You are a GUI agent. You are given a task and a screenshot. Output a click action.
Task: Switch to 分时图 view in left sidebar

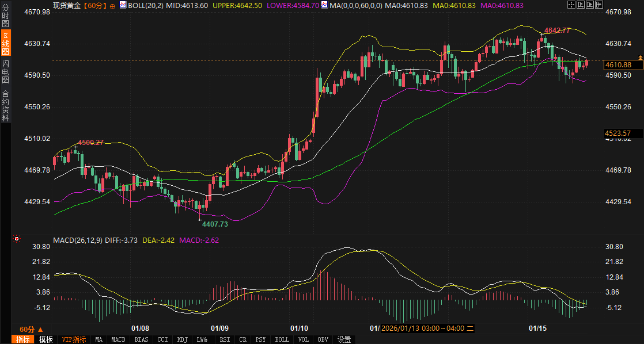click(x=6, y=14)
